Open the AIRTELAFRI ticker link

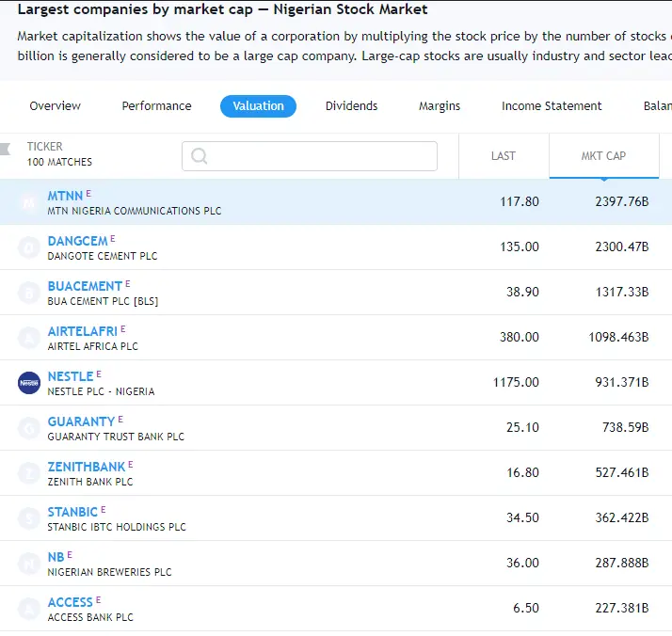click(82, 331)
